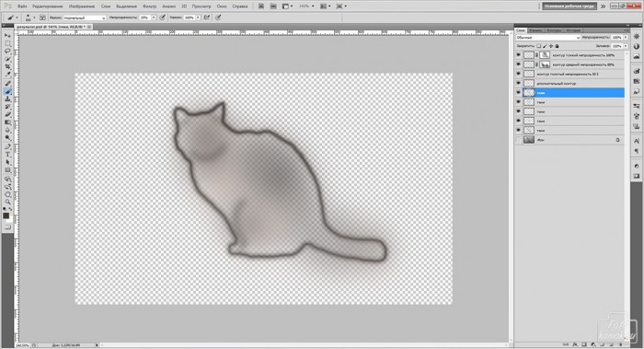Select the Move tool

(x=7, y=36)
